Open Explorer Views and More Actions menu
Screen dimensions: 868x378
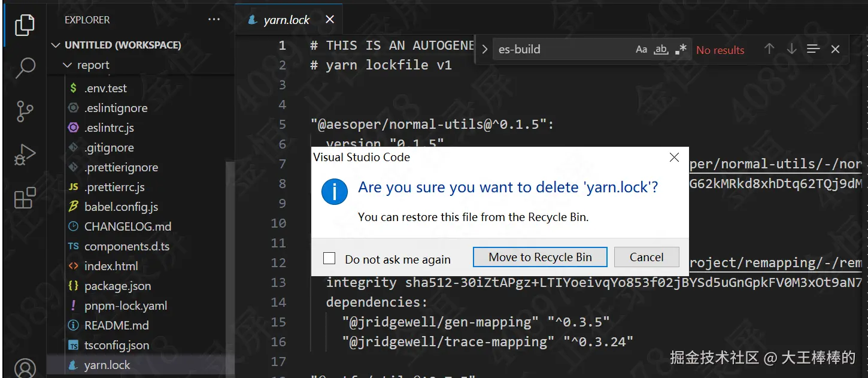214,20
